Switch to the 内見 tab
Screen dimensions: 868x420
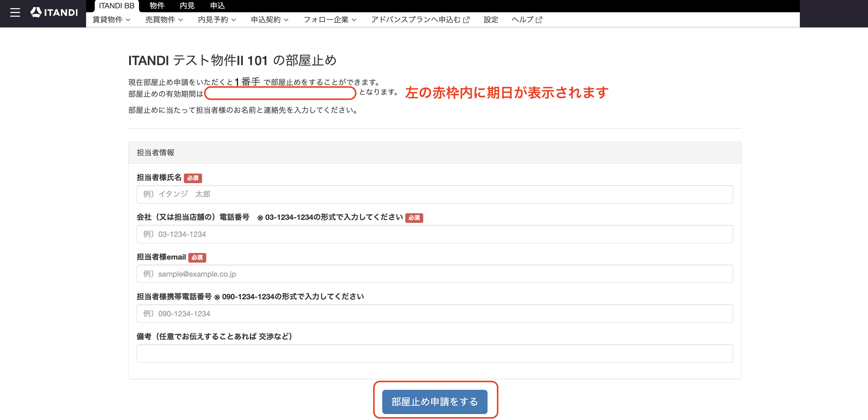pyautogui.click(x=187, y=6)
